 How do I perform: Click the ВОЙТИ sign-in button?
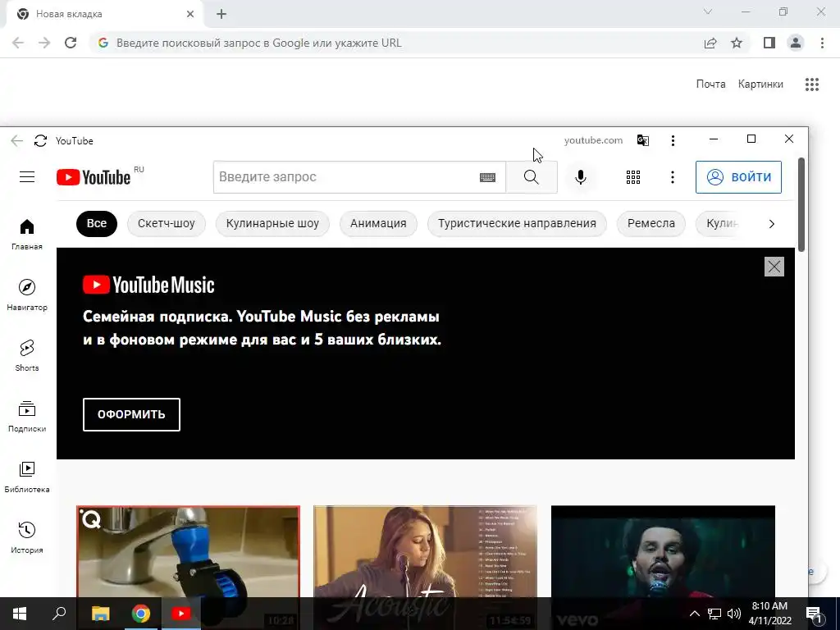(x=738, y=177)
